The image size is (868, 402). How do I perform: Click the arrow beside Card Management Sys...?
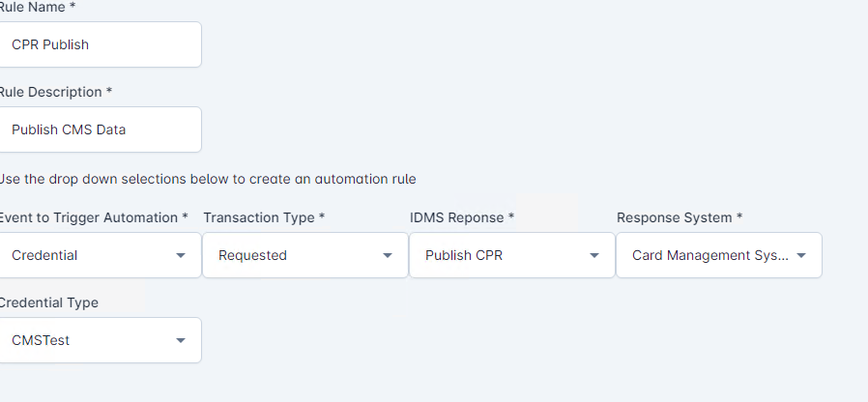(x=801, y=256)
